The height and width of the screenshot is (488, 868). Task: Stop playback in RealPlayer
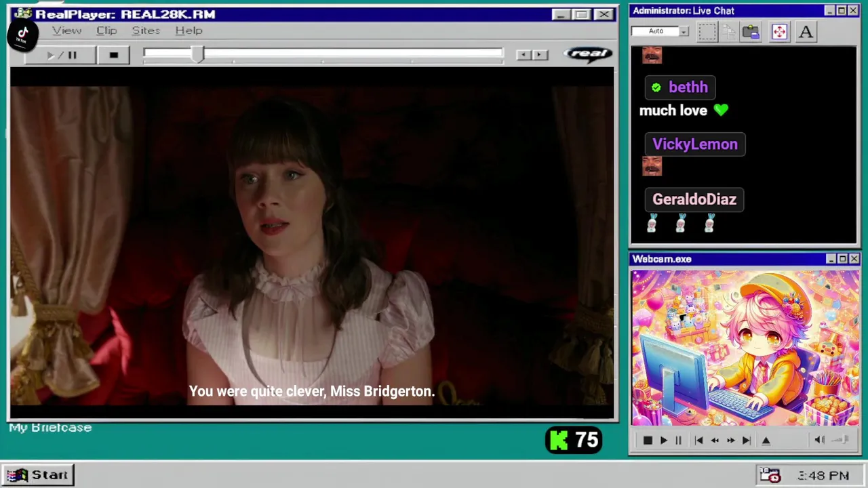(113, 55)
